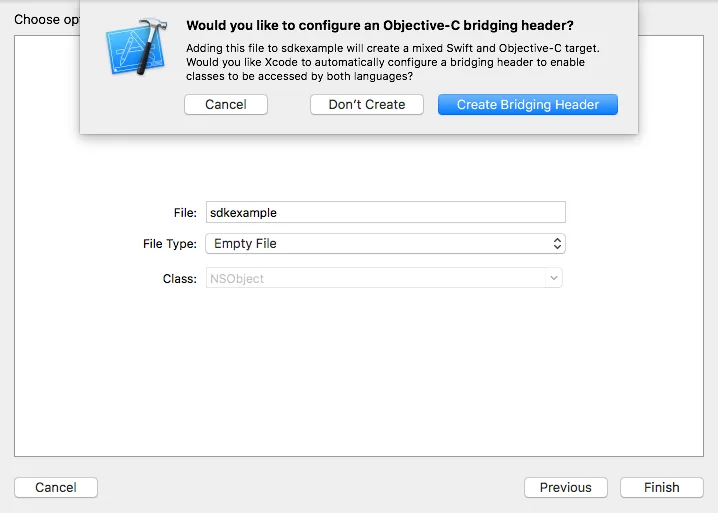Cancel the bridging header prompt
The height and width of the screenshot is (513, 718).
pos(226,104)
